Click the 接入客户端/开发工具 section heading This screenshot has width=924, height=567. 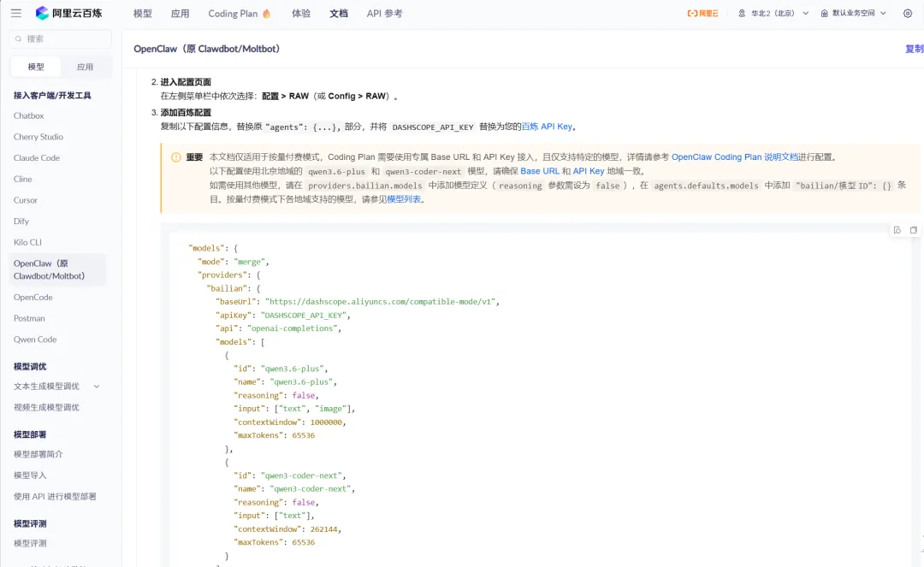pos(52,96)
